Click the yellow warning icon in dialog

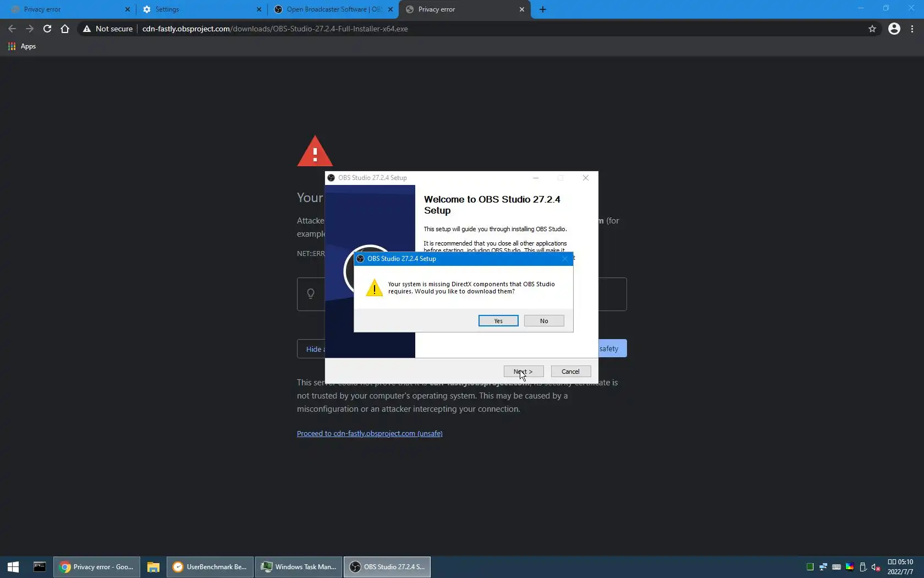375,287
